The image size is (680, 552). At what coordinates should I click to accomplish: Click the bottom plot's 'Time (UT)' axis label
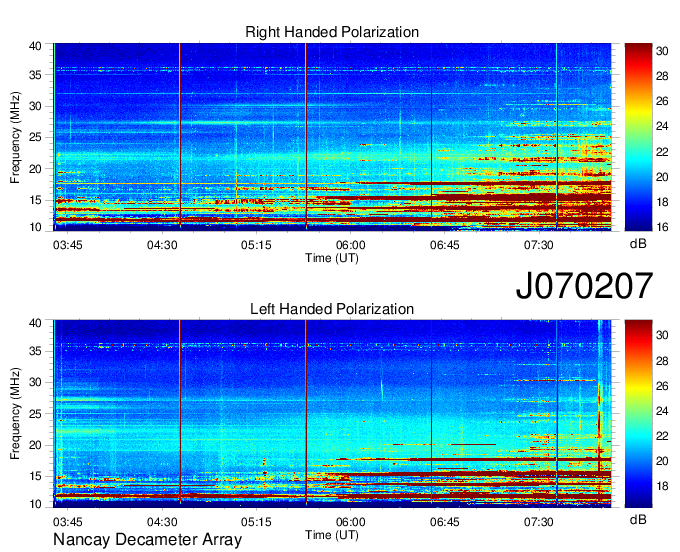(332, 535)
